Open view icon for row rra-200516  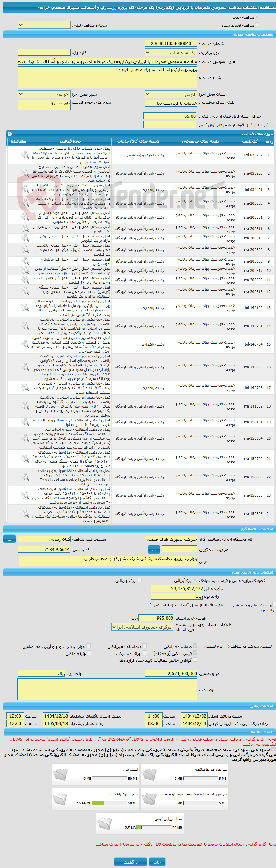(x=25, y=291)
